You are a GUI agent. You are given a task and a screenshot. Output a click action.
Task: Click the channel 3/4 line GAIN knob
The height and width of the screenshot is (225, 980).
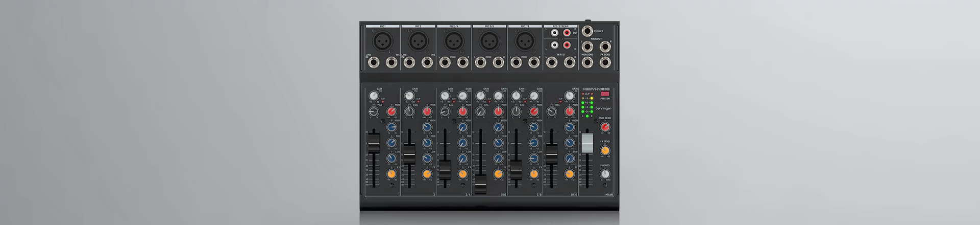[462, 96]
